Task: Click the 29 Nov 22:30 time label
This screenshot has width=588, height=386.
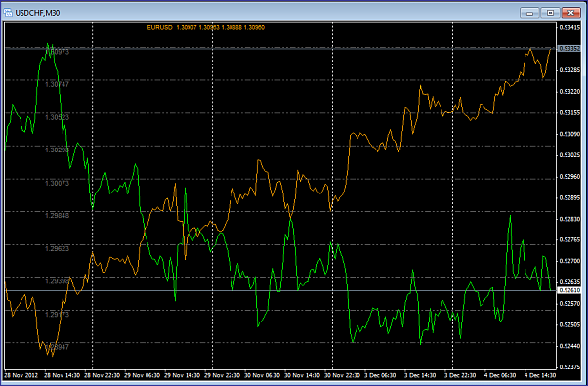Action: (x=223, y=375)
